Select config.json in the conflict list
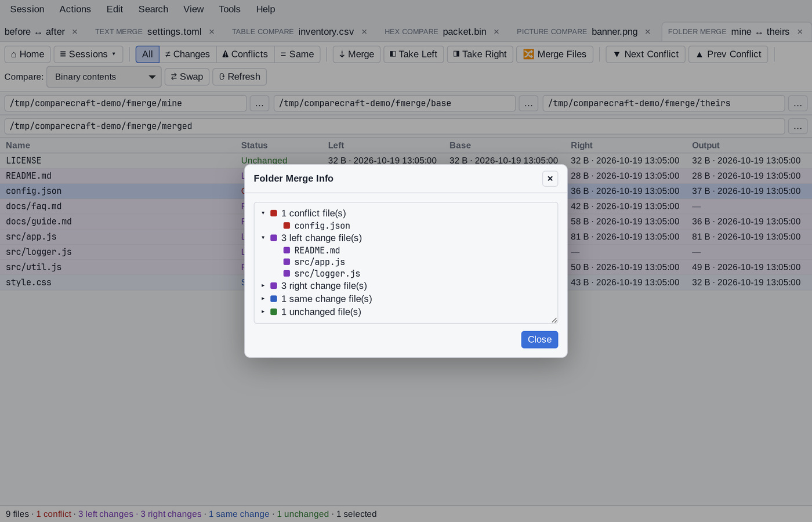The height and width of the screenshot is (522, 812). [x=322, y=226]
